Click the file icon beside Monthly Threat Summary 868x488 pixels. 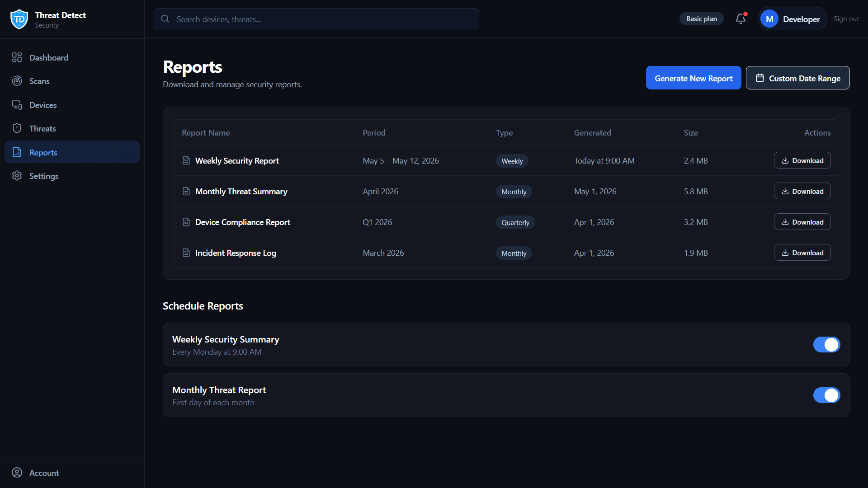(x=186, y=191)
